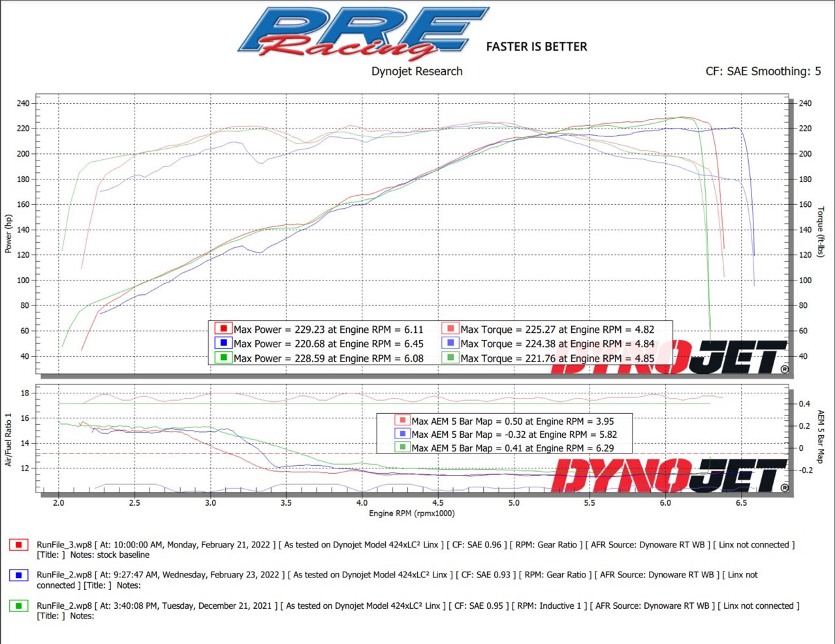Click the 4.0 tick on the RPM axis
The height and width of the screenshot is (644, 835).
click(362, 503)
